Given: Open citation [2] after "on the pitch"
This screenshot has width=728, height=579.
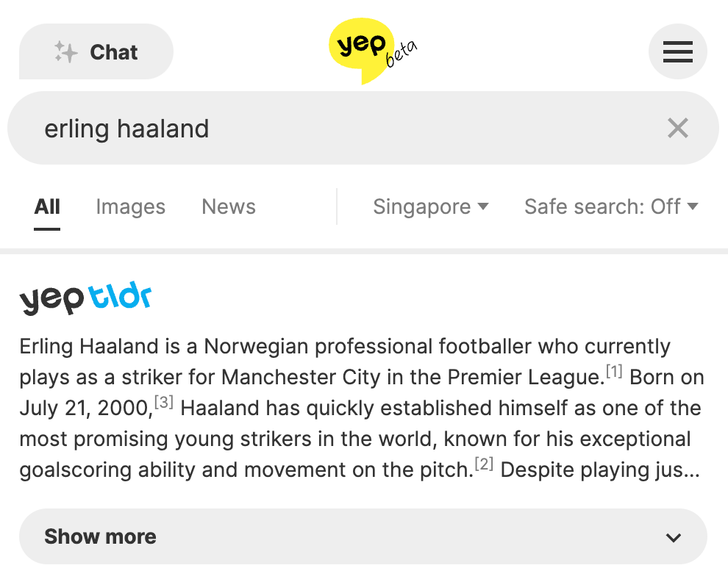Looking at the screenshot, I should [x=484, y=464].
